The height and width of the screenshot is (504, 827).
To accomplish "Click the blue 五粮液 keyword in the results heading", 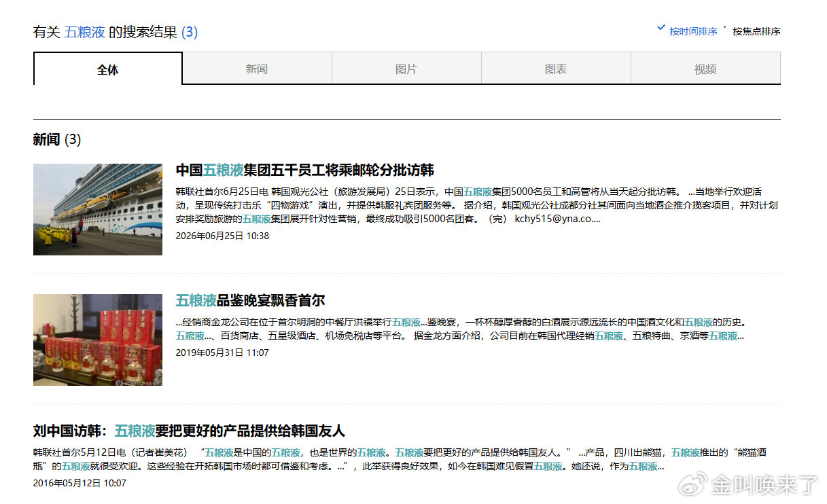I will tap(85, 32).
